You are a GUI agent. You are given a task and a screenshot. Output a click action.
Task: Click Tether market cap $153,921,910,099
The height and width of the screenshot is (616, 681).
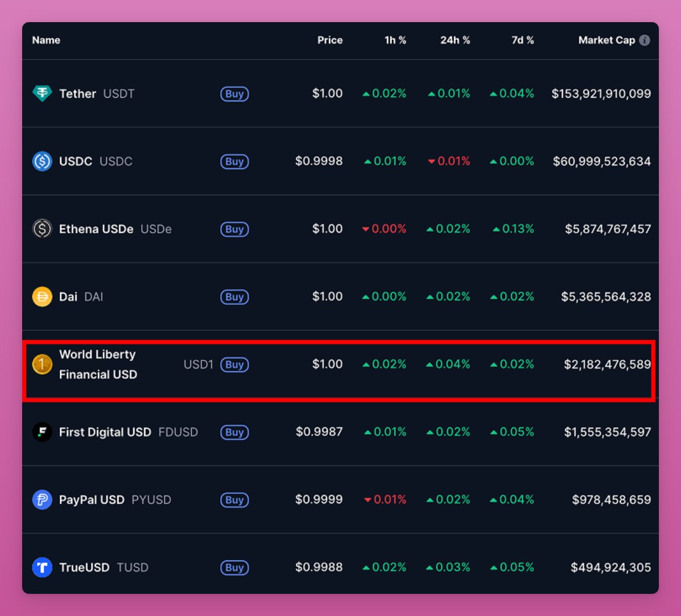click(x=601, y=94)
